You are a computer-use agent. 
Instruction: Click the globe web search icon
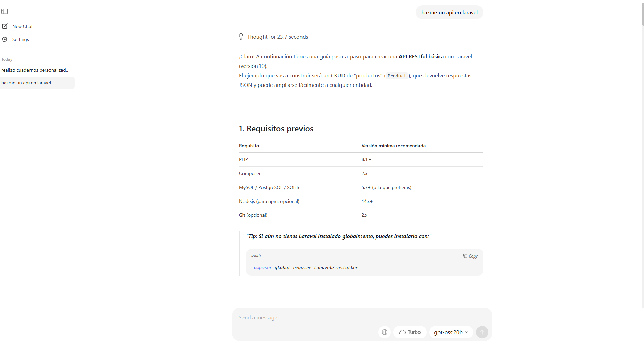[x=384, y=332]
